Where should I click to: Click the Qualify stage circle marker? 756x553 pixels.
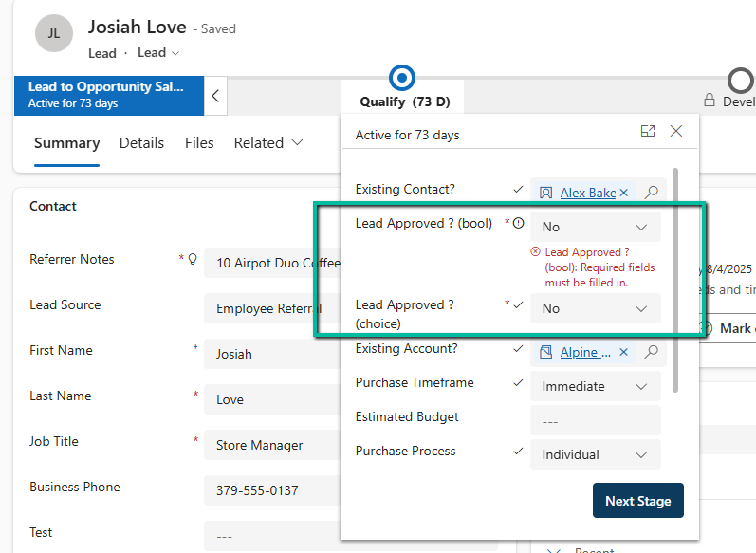[x=403, y=78]
